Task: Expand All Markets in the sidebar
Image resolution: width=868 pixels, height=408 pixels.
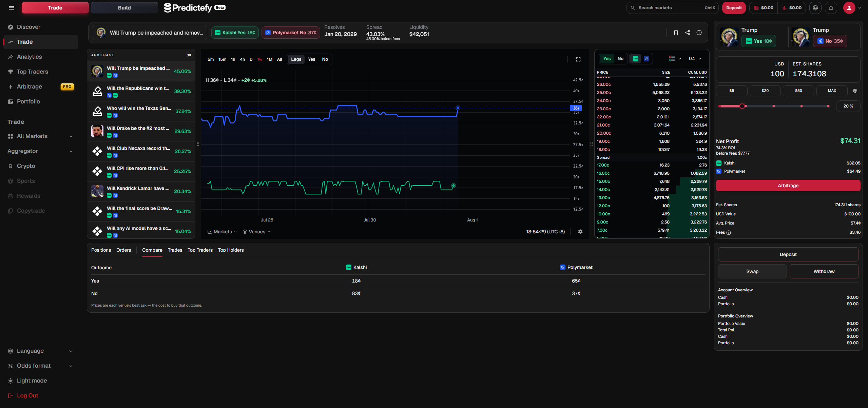Action: 41,136
